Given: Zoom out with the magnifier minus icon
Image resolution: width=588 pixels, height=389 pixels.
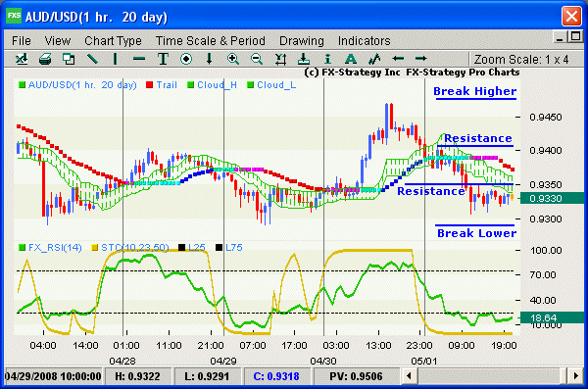Looking at the screenshot, I should tap(257, 59).
